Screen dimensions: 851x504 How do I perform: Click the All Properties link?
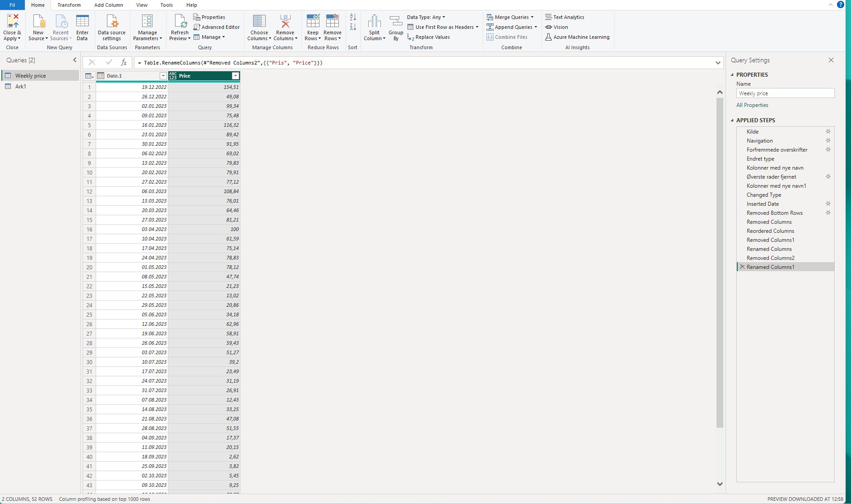point(752,105)
